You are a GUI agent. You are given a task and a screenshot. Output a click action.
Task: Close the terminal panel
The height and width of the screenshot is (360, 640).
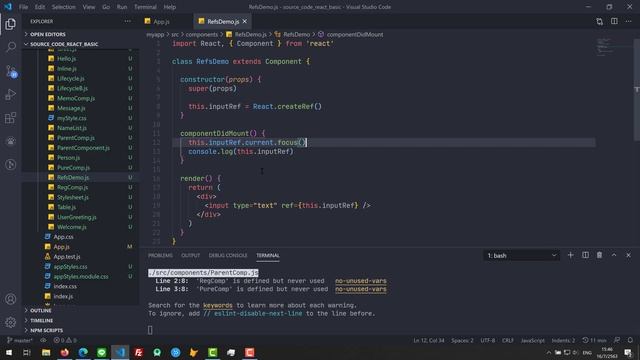pos(629,255)
